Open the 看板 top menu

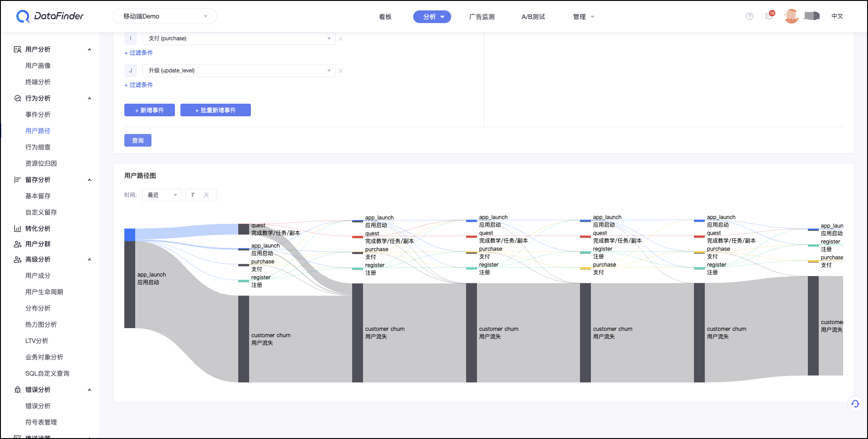point(385,17)
